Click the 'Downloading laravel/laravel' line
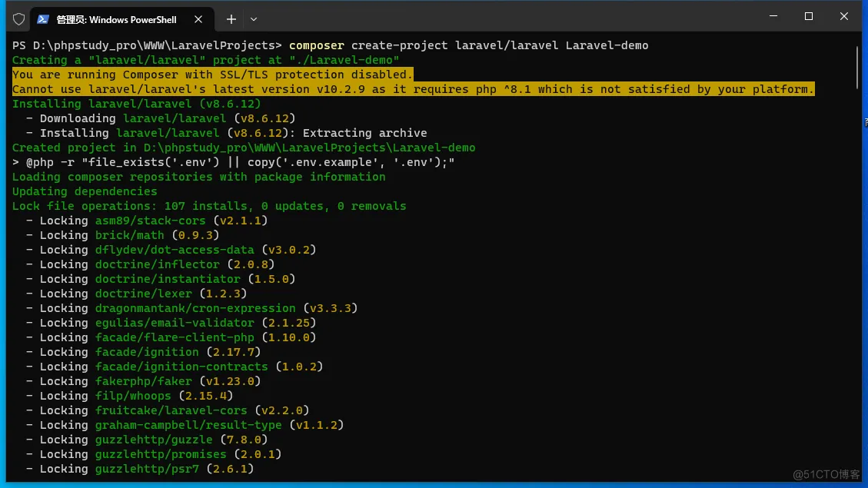Image resolution: width=868 pixels, height=488 pixels. (161, 118)
